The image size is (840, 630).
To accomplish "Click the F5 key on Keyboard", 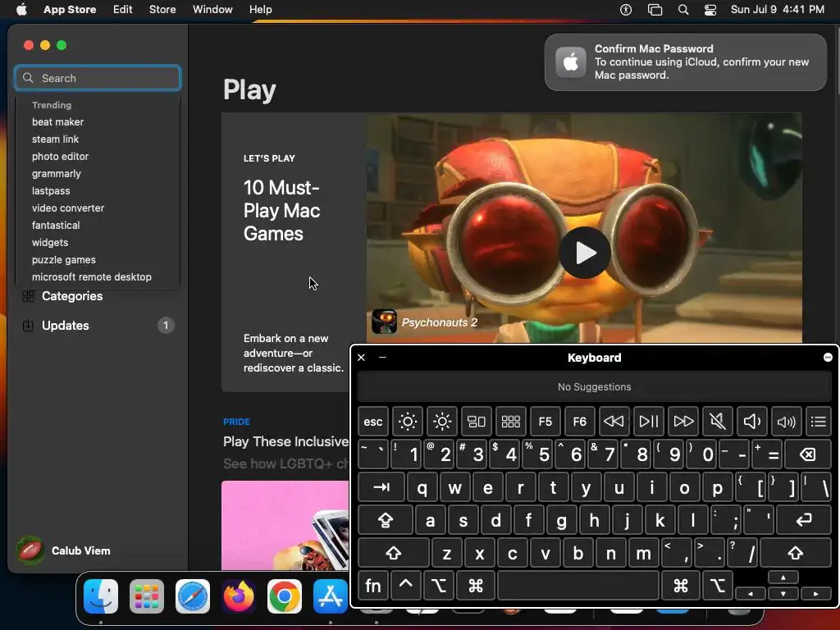I will (x=545, y=422).
